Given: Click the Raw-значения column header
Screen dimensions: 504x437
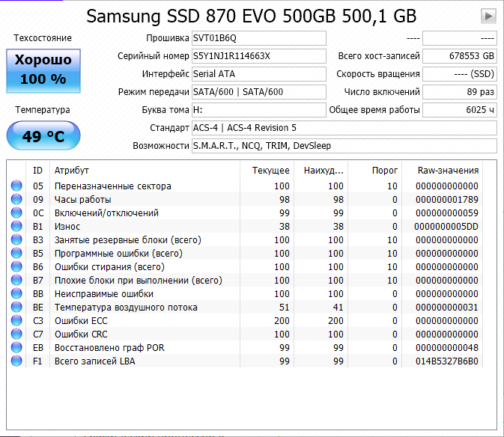Looking at the screenshot, I should coord(443,171).
